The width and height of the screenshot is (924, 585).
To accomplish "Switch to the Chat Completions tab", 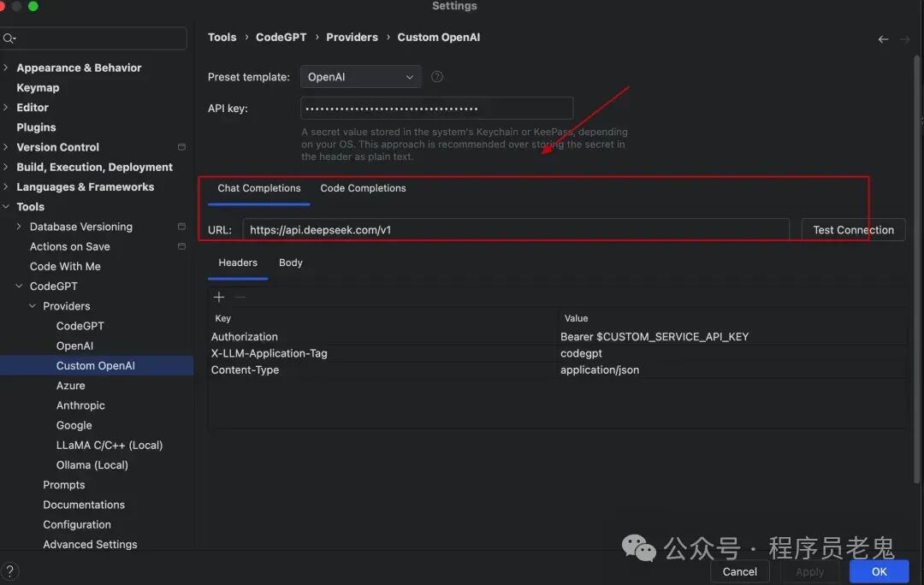I will (258, 188).
